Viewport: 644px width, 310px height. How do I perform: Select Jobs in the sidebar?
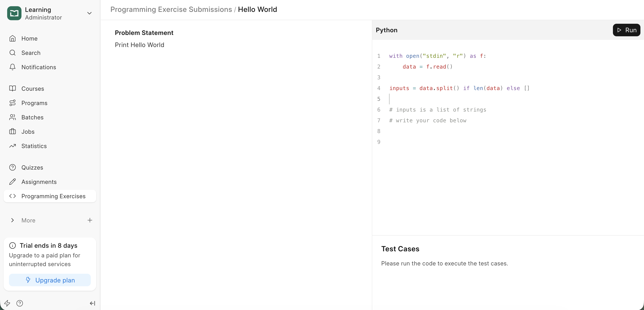[28, 132]
